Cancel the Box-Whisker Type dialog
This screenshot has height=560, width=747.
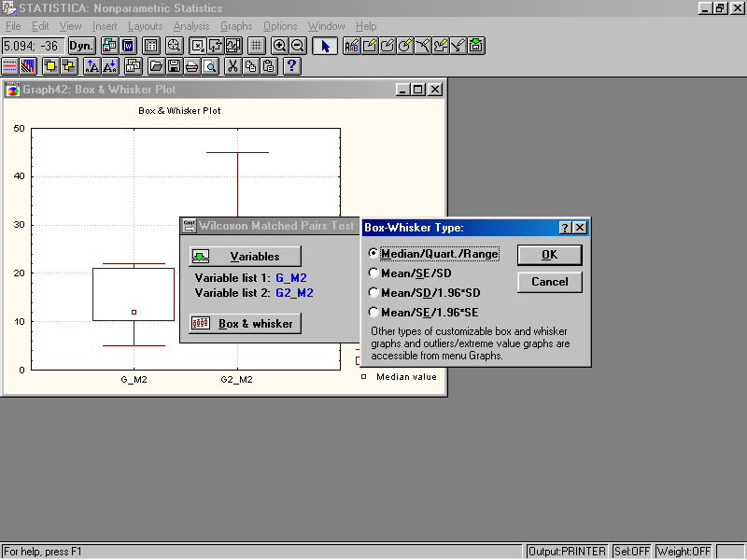click(549, 282)
